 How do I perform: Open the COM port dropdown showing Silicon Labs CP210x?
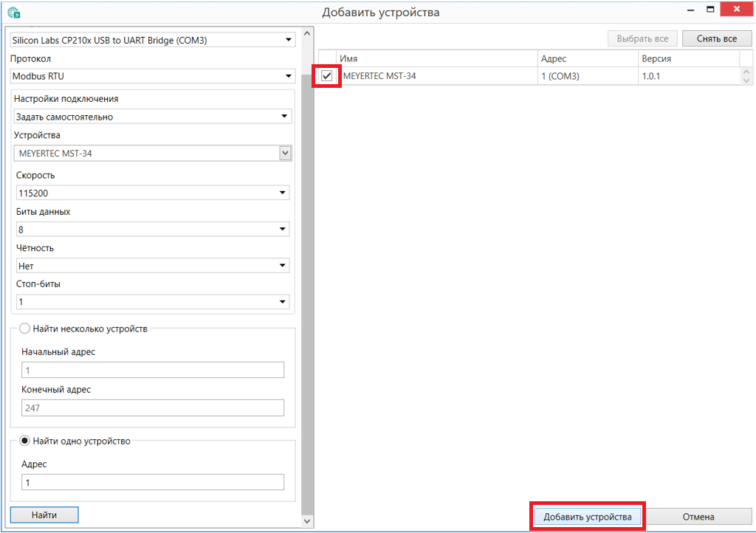pos(152,40)
